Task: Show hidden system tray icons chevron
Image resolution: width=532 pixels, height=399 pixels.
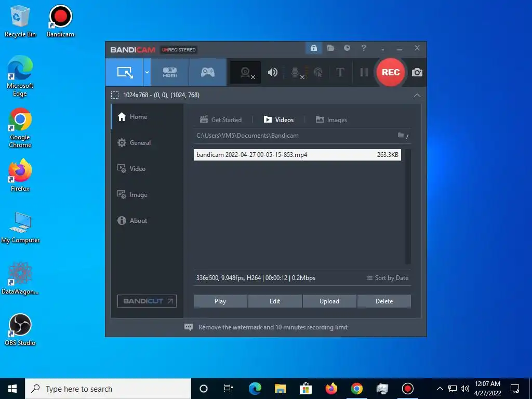Action: click(440, 389)
